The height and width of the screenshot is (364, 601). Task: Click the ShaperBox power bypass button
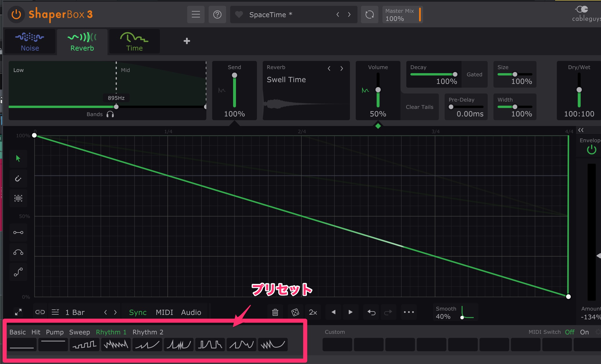(16, 15)
